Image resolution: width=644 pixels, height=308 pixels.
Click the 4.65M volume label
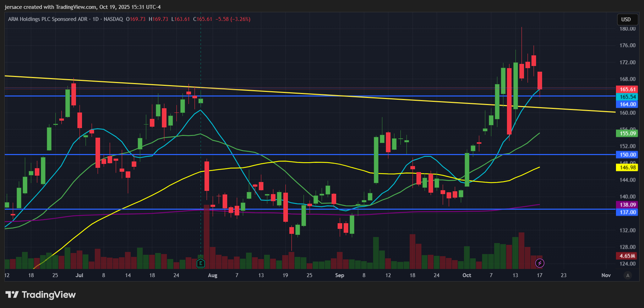(627, 256)
